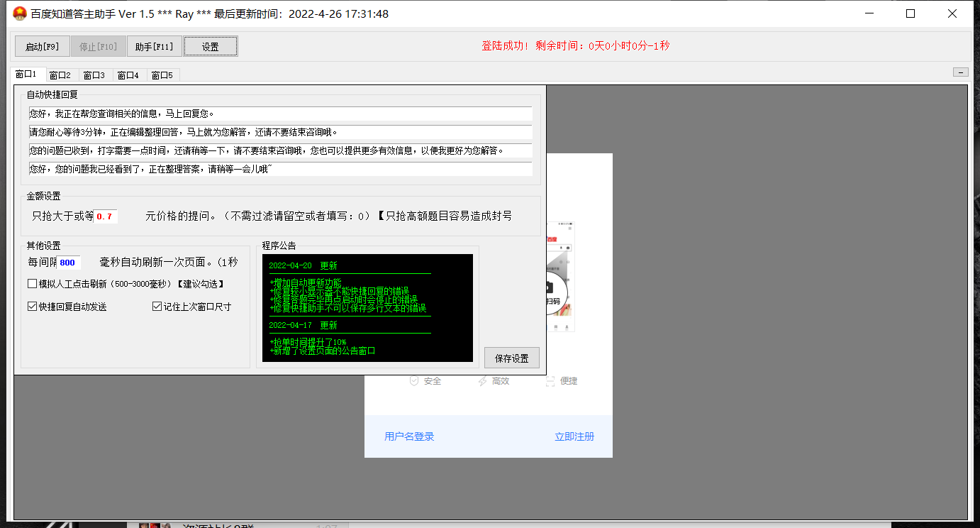Click the 立即注册 registration link
Screen dimensions: 980x528
coord(574,436)
